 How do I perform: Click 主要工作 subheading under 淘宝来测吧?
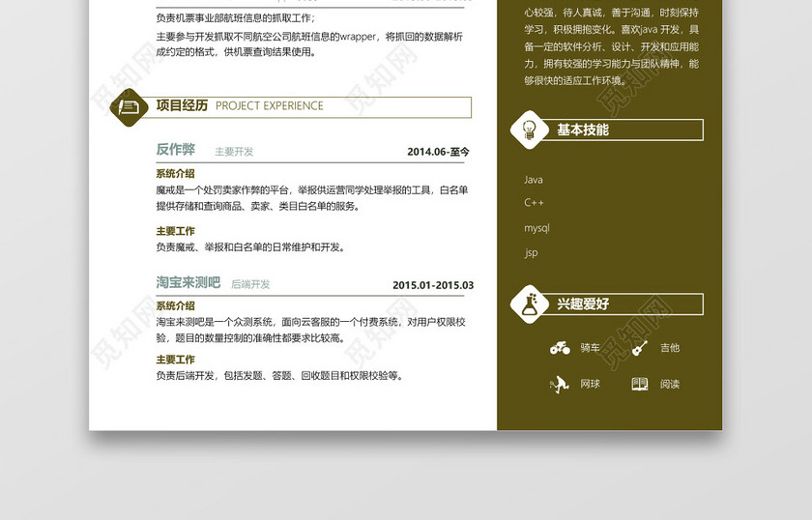coord(176,360)
